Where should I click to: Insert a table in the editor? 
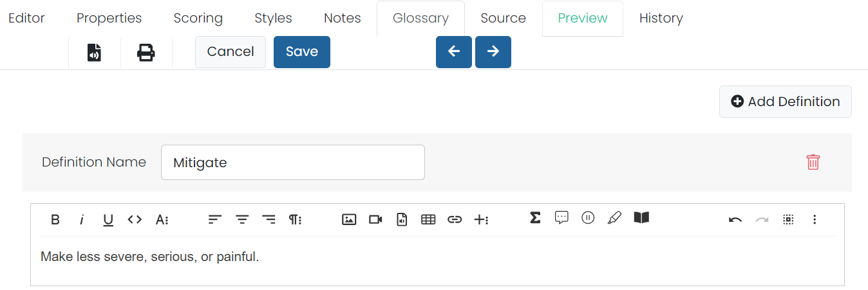point(428,220)
